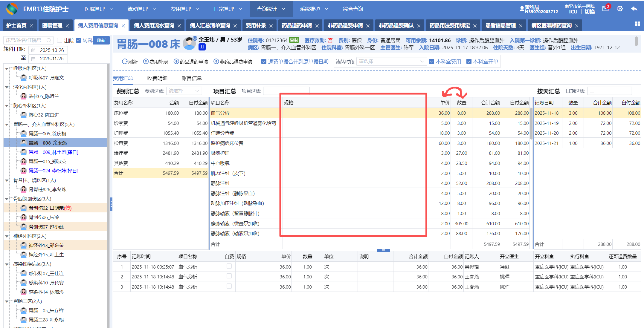Toggle the 出院 checkbox

pyautogui.click(x=59, y=40)
